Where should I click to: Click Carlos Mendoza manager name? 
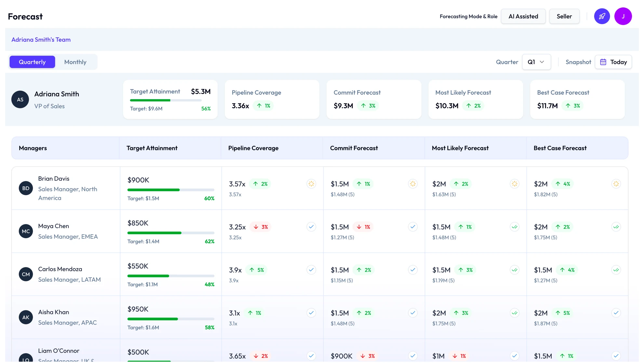(x=60, y=269)
